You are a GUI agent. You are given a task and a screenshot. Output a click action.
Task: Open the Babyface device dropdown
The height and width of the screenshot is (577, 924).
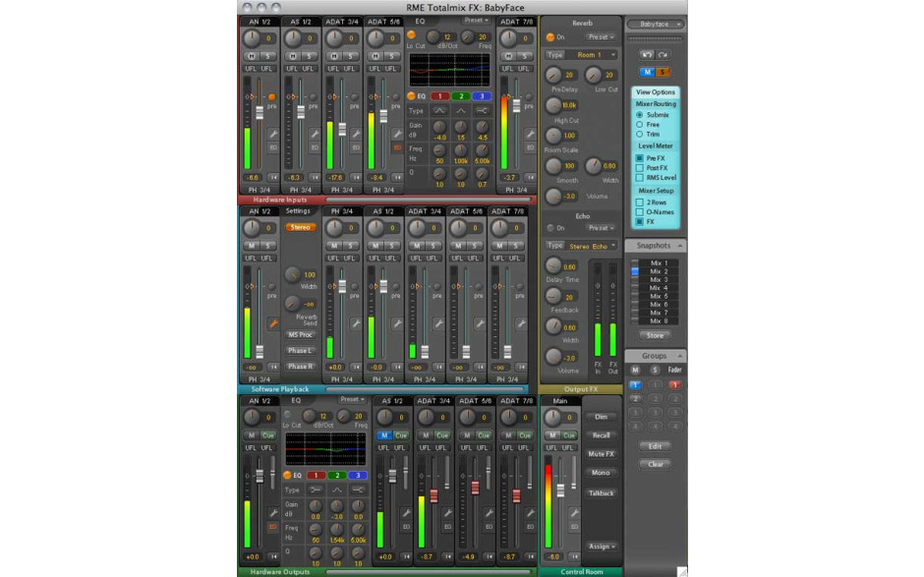[x=655, y=25]
